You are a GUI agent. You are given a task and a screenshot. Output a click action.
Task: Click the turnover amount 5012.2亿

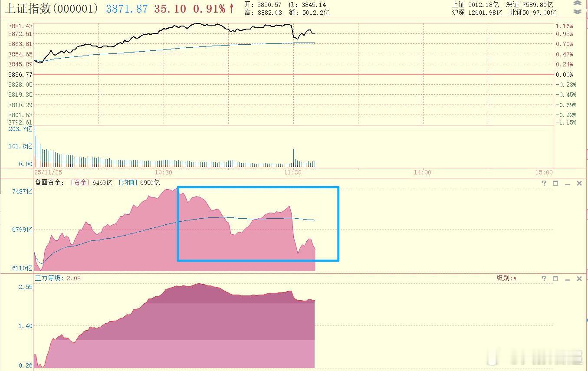tap(315, 13)
